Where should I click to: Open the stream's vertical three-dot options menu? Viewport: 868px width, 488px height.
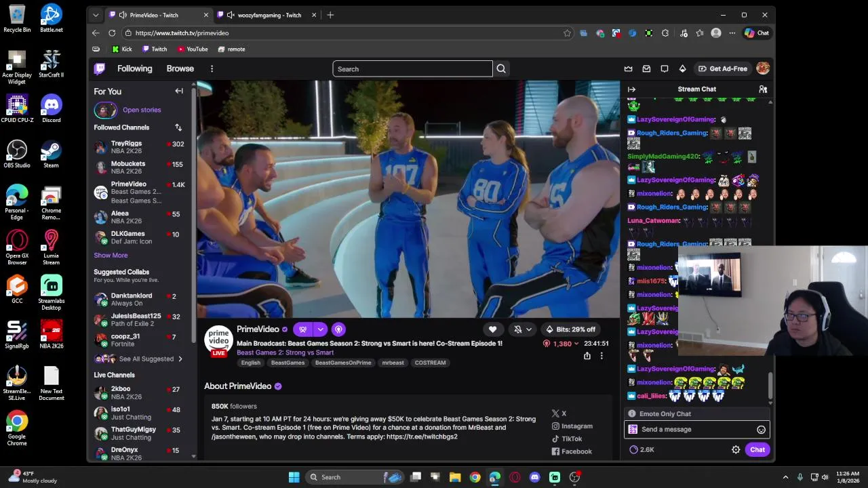[601, 356]
